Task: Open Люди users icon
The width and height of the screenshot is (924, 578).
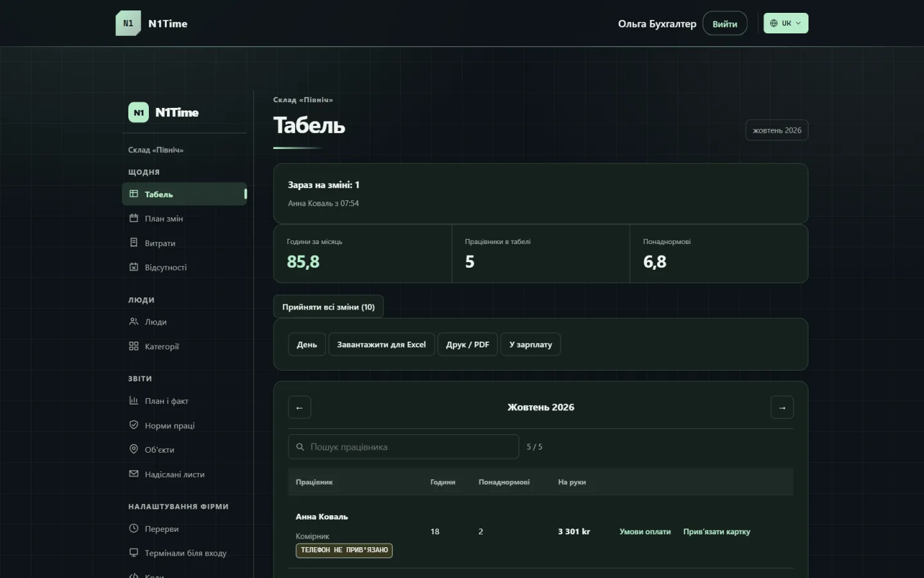Action: pos(133,322)
